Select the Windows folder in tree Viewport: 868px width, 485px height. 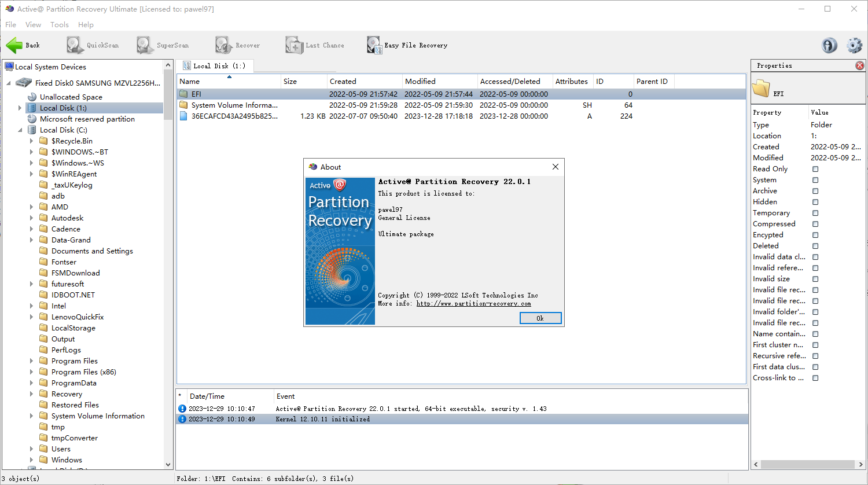[x=67, y=460]
